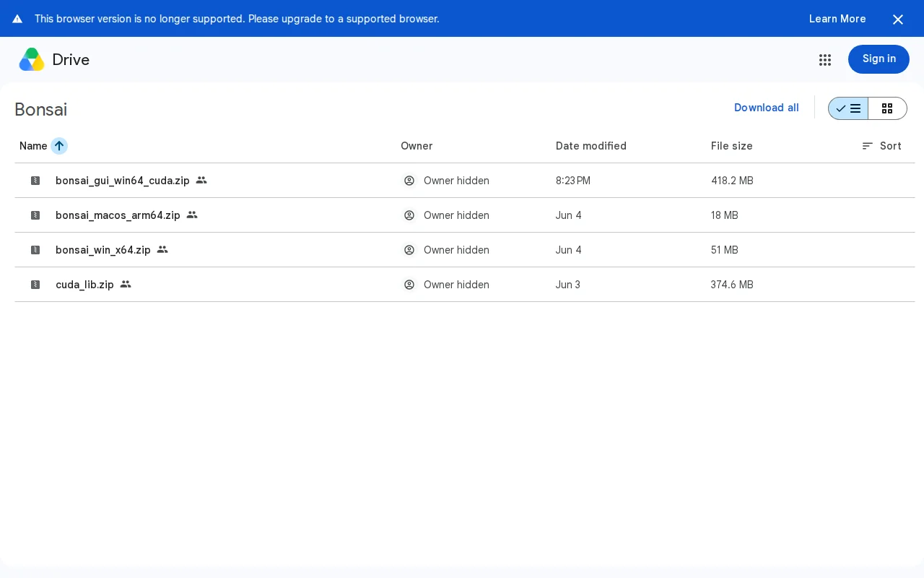Click shared people icon next to bonsai_win_x64.zip
Screen dimensions: 924x578
pos(162,249)
